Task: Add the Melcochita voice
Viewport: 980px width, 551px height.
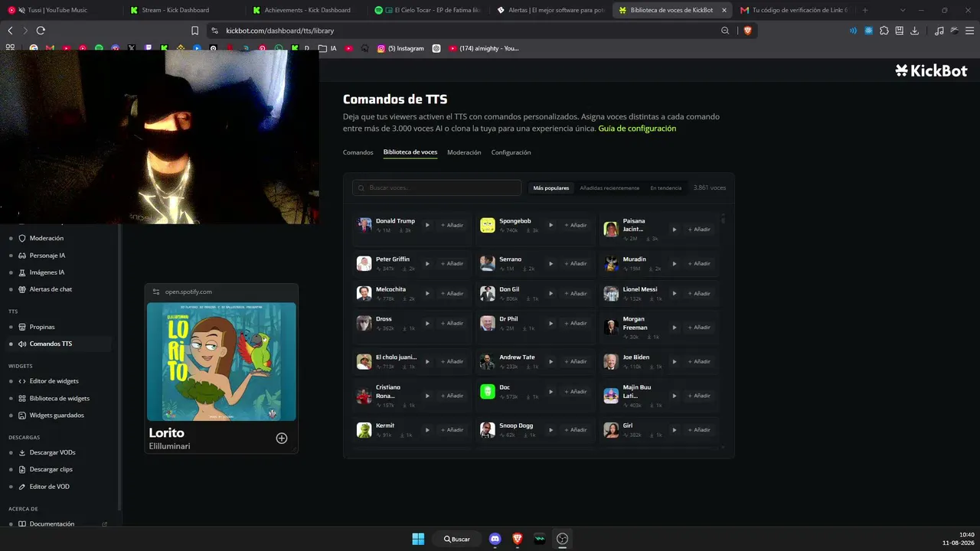Action: click(x=452, y=294)
